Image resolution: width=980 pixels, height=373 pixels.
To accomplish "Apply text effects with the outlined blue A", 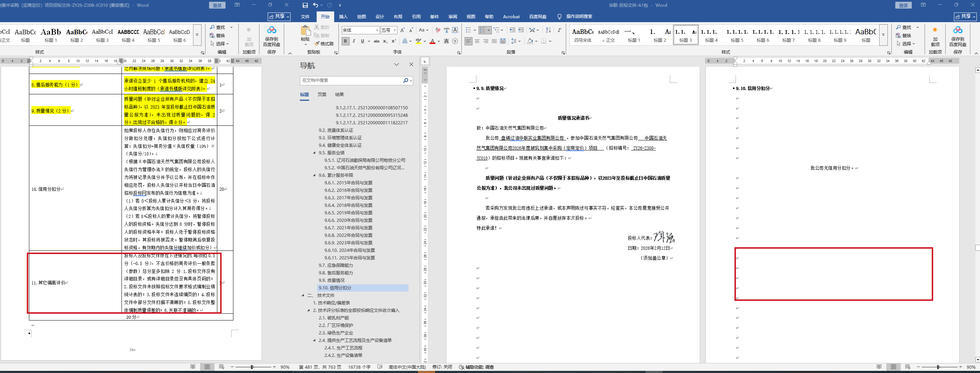I will (405, 41).
